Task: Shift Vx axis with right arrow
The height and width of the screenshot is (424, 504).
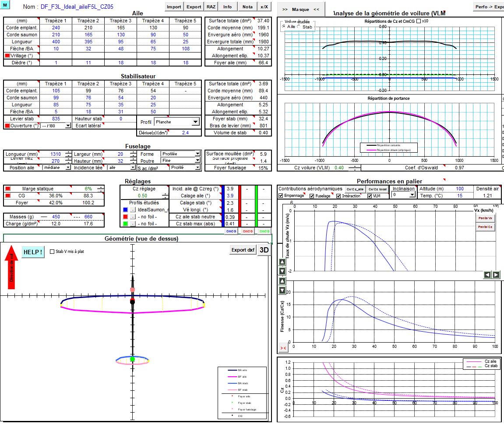Action: tap(496, 275)
